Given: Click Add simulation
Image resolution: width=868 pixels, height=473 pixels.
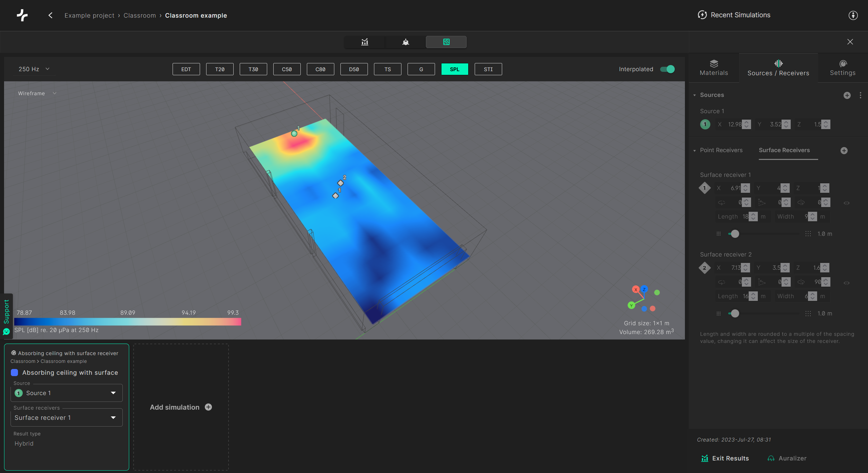Looking at the screenshot, I should (181, 407).
